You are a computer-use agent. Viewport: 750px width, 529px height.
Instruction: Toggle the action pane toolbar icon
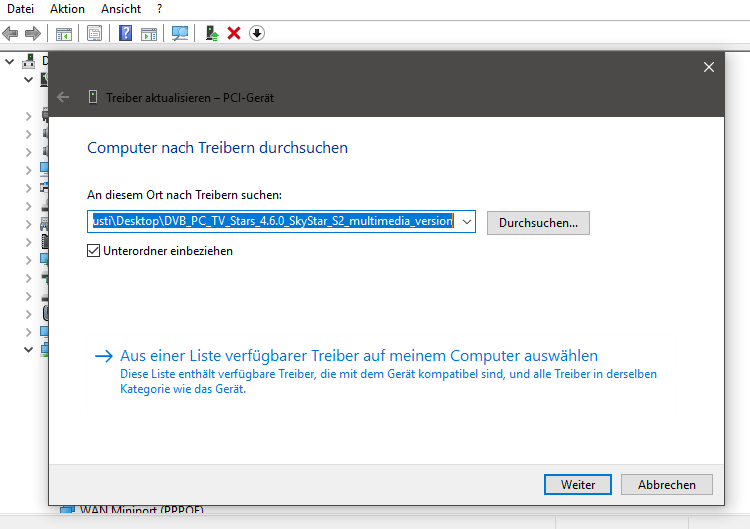click(149, 33)
